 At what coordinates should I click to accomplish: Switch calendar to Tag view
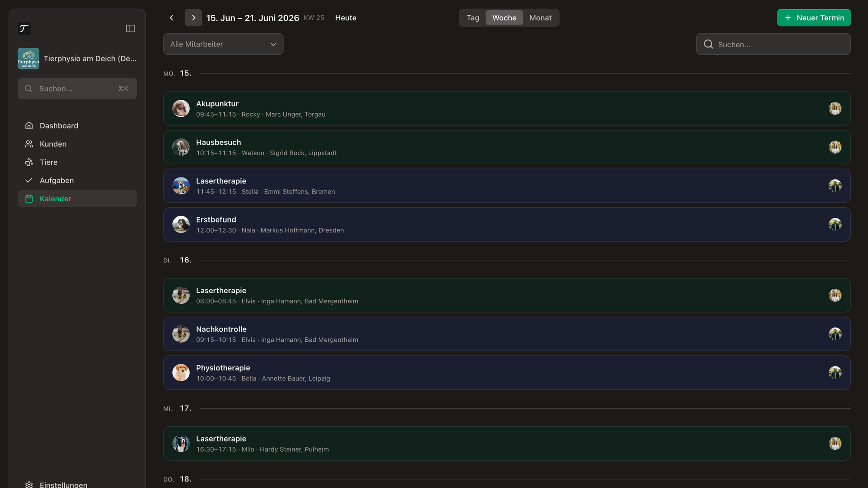[473, 18]
